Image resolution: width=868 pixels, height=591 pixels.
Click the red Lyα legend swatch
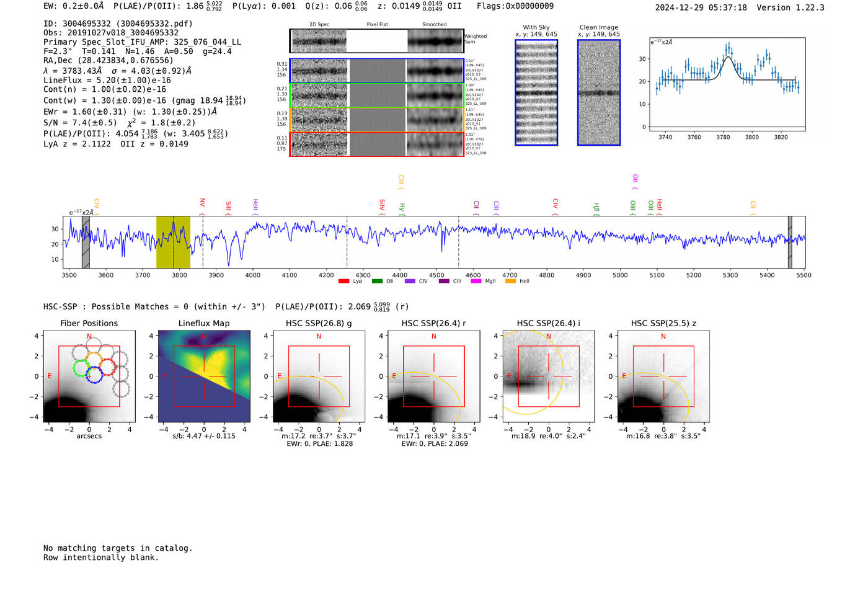(x=343, y=282)
